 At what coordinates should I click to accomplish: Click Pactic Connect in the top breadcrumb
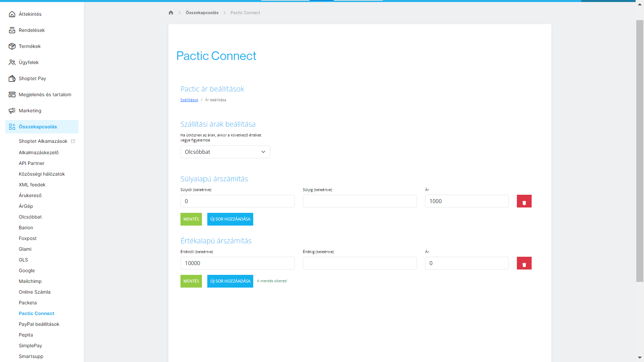[245, 13]
